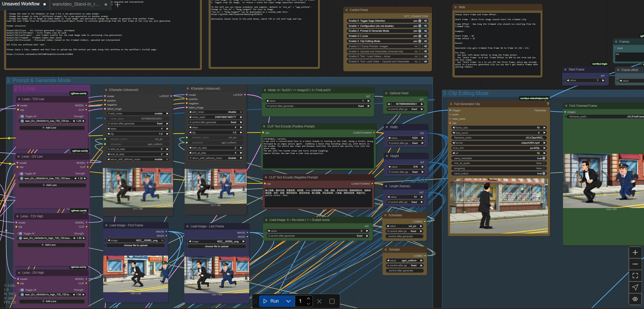
Task: Click help question mark on Full Generated Clip
Action: (x=548, y=104)
